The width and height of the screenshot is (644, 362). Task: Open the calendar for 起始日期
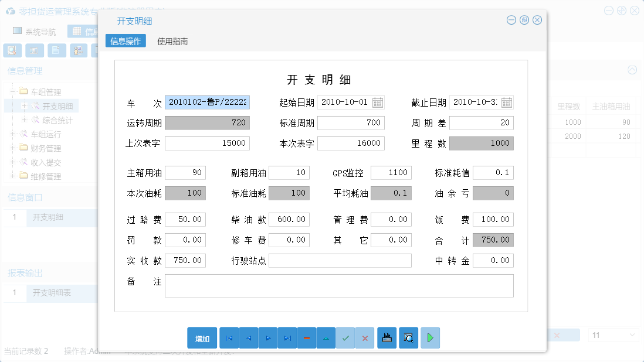tap(378, 102)
